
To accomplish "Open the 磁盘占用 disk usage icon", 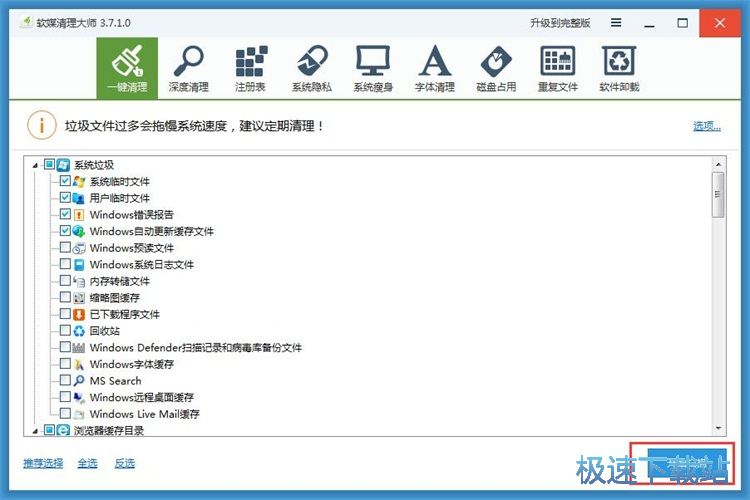I will coord(496,68).
